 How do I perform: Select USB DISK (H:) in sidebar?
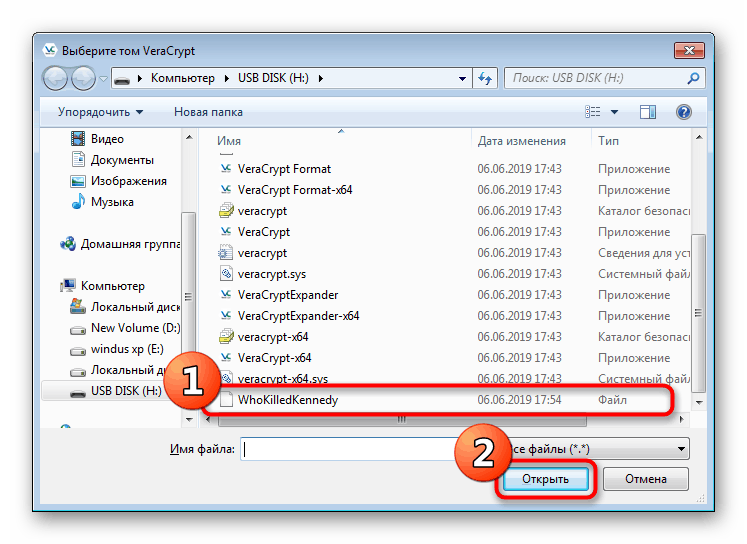(x=116, y=391)
